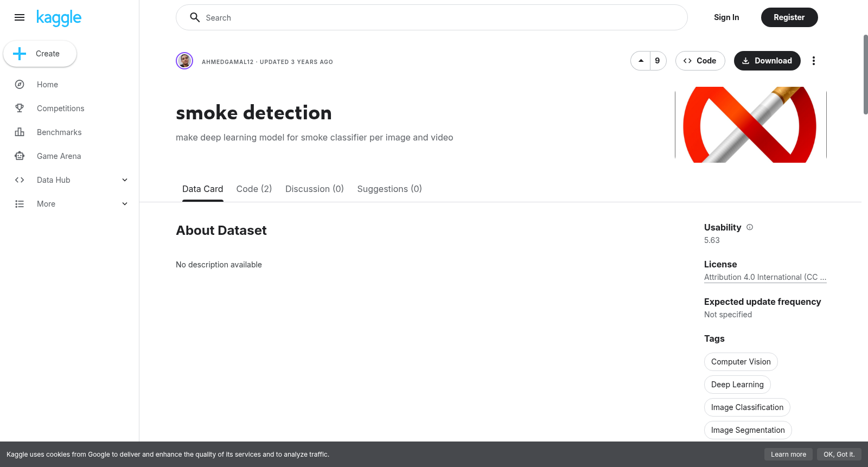Click the Benchmarks bar chart icon
Viewport: 868px width, 467px height.
[x=20, y=132]
